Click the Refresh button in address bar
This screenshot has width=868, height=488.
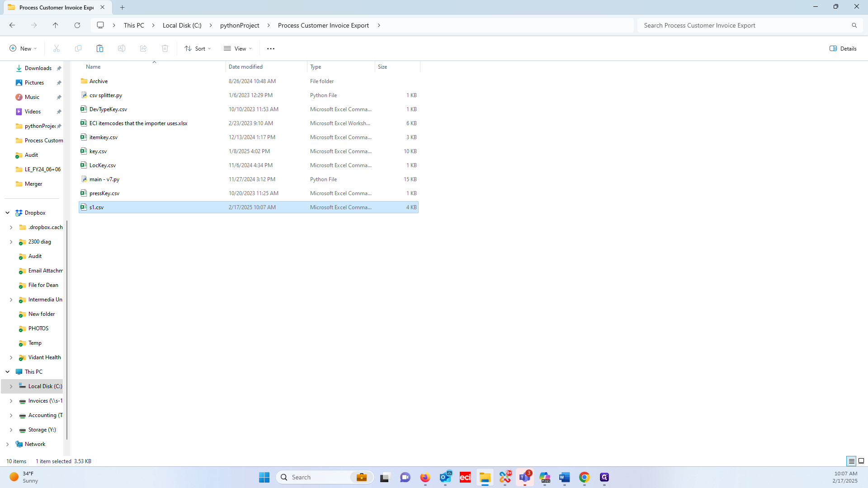tap(77, 25)
